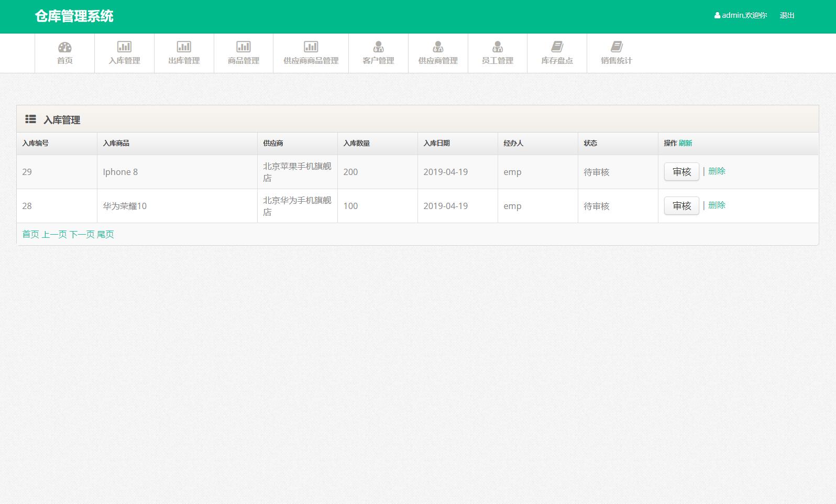Click the 客户管理 person icon
This screenshot has height=504, width=836.
point(378,47)
